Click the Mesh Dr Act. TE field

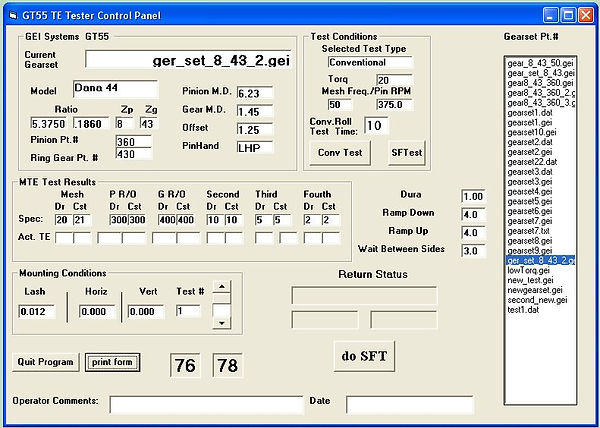click(x=64, y=238)
